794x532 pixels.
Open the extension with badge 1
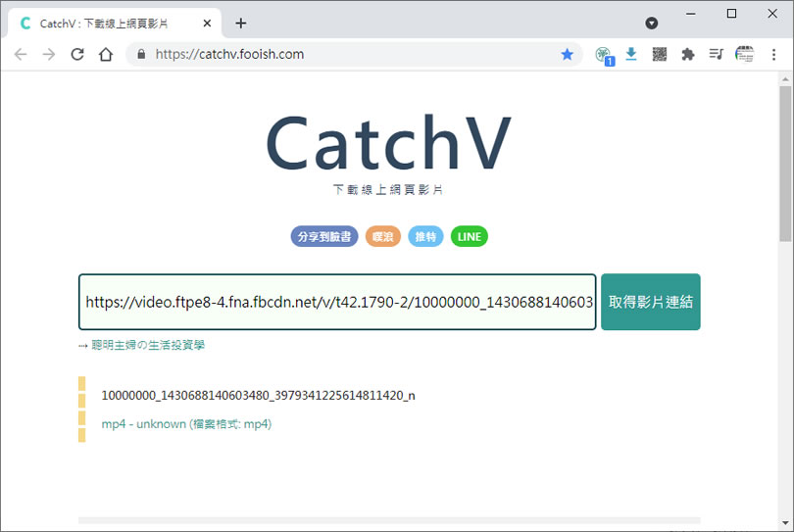coord(604,55)
